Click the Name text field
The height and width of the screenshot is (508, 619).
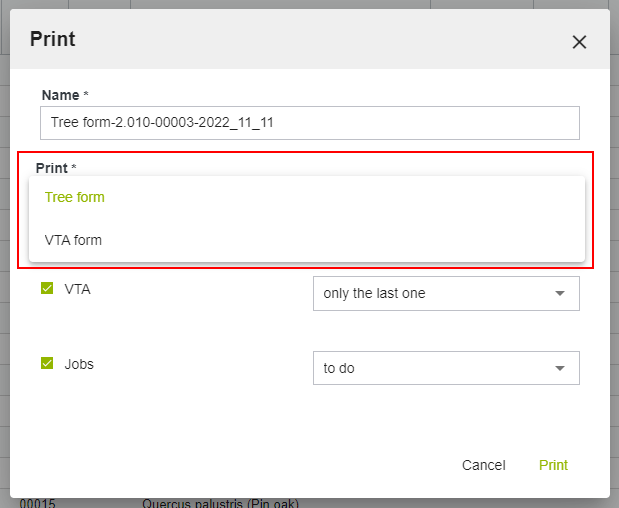[310, 123]
